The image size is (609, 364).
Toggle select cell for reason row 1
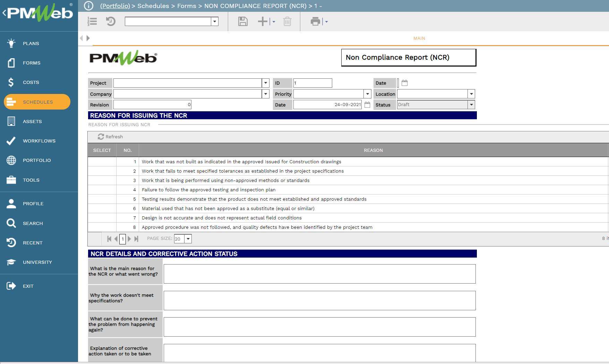click(x=102, y=162)
